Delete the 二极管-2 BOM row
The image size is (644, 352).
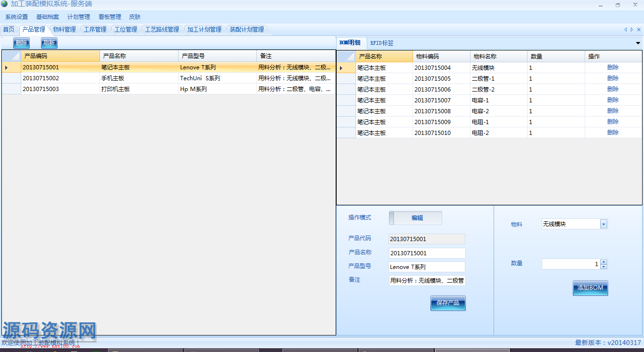(613, 89)
